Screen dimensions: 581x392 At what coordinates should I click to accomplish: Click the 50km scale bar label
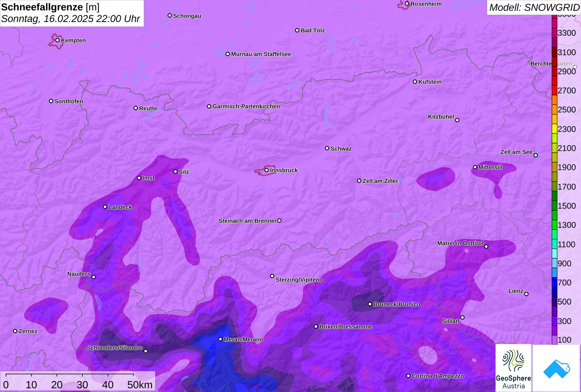[x=140, y=385]
